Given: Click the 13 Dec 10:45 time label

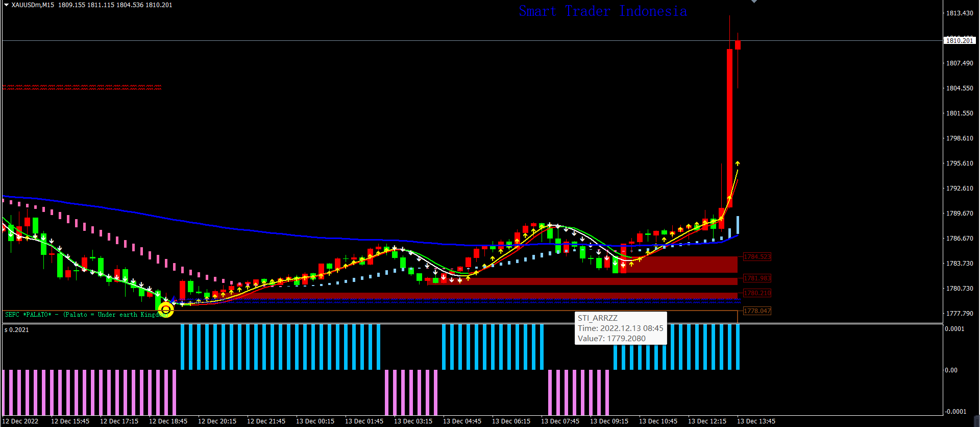Looking at the screenshot, I should pos(658,421).
